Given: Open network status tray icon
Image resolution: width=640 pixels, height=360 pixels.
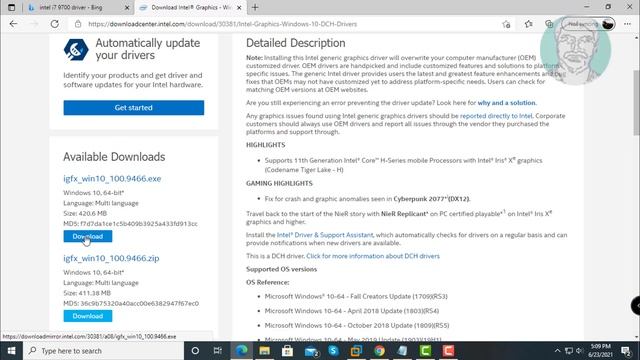Looking at the screenshot, I should (569, 351).
